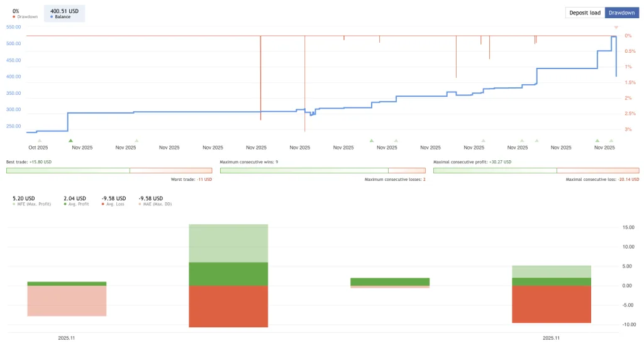This screenshot has width=644, height=348.
Task: Click the blue Balance legend dot
Action: tap(50, 16)
